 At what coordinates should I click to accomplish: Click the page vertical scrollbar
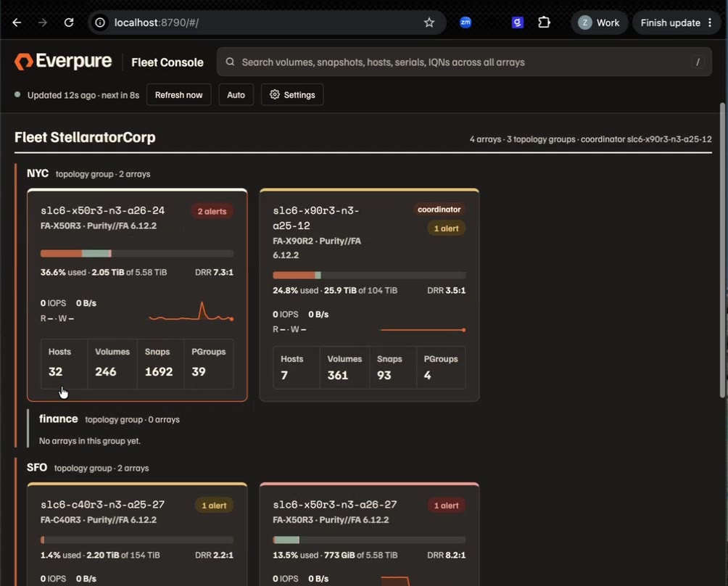pos(722,249)
